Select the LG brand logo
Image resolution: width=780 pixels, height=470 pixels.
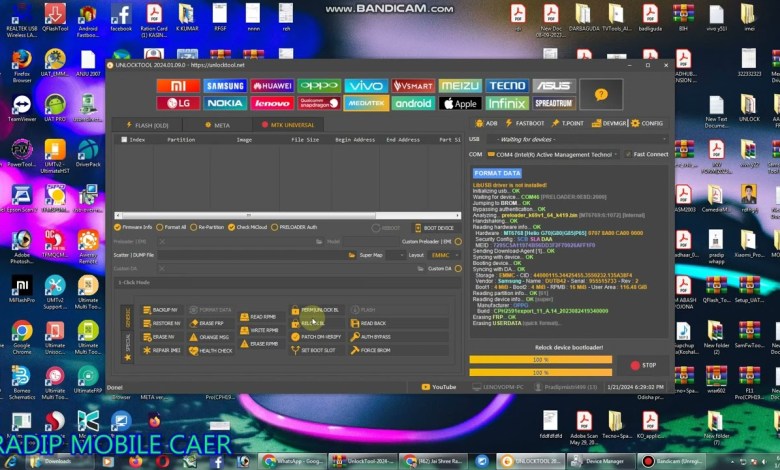pos(178,103)
